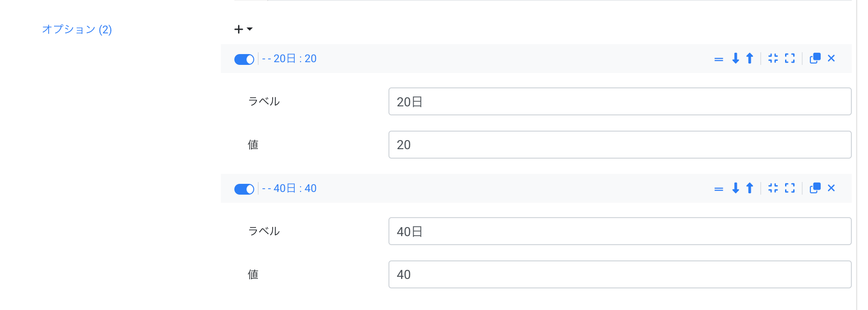Expand all via 20日 row expand icon
The height and width of the screenshot is (310, 868).
coord(790,59)
